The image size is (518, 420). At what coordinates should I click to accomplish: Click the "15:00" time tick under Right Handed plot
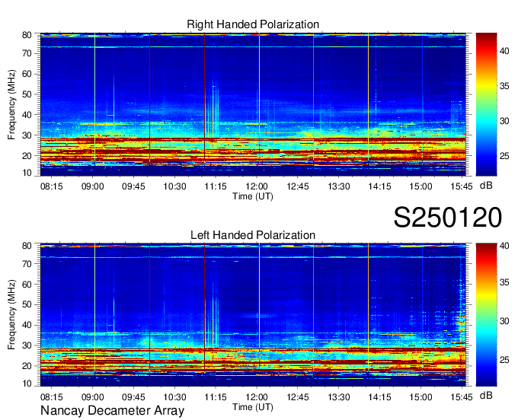coord(420,186)
